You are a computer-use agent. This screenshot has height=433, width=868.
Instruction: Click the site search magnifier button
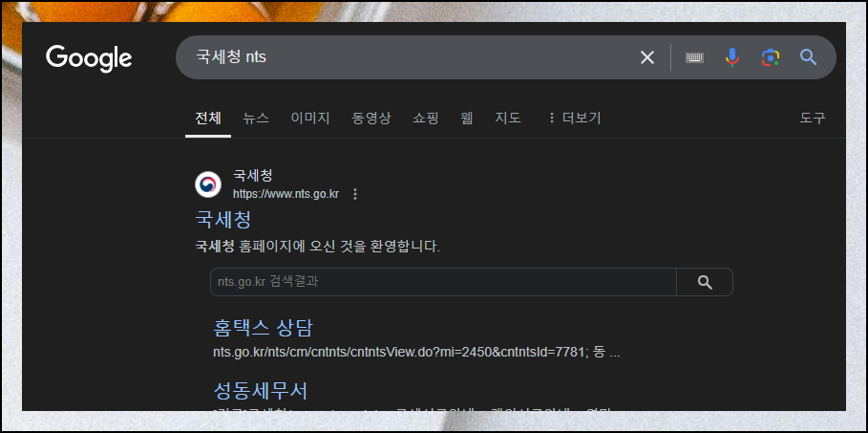705,282
